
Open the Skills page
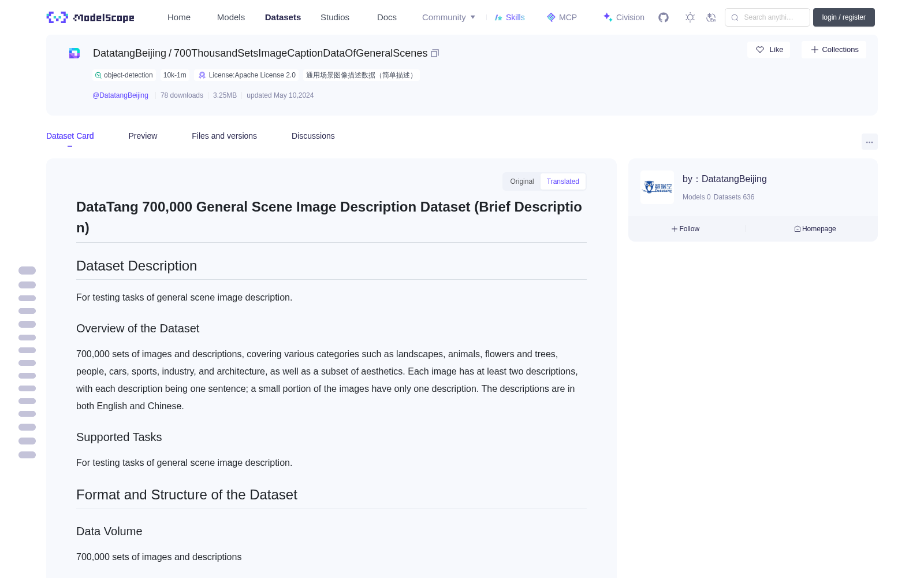(509, 17)
